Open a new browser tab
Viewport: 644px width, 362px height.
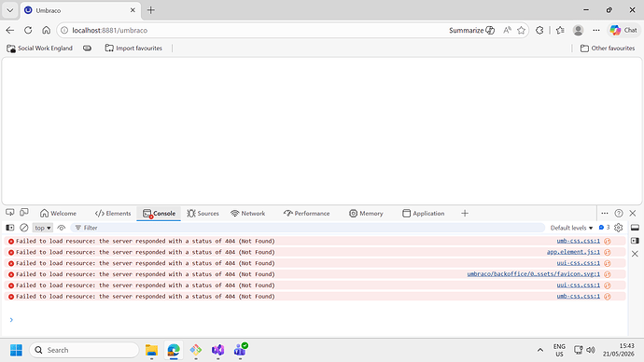[x=150, y=10]
